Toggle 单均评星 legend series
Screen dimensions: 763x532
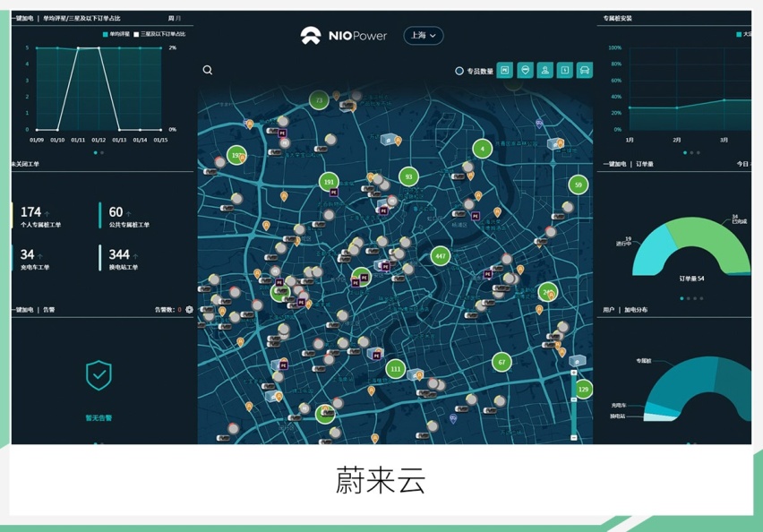pyautogui.click(x=116, y=34)
